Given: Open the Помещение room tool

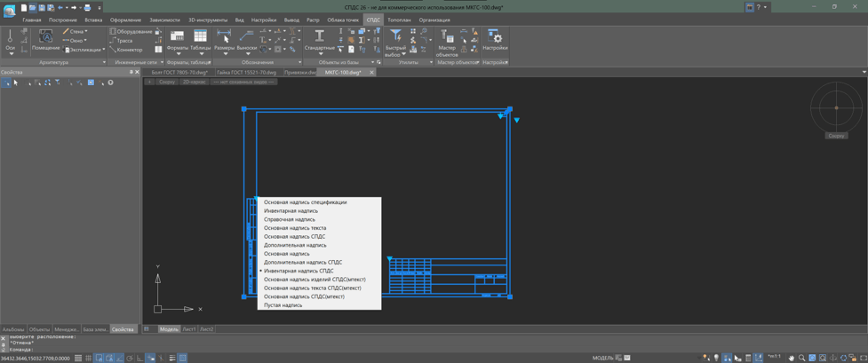Looking at the screenshot, I should click(x=45, y=41).
